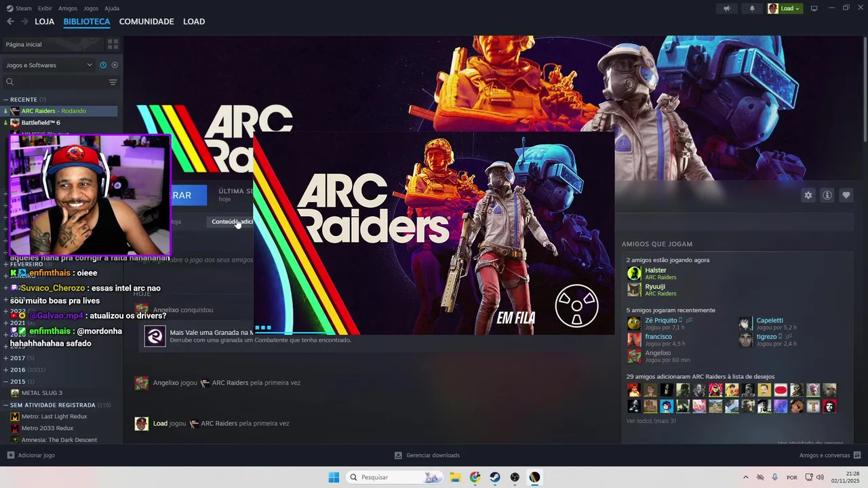Add ARC Raiders to favorites heart icon
Screen dimensions: 868x488
pyautogui.click(x=846, y=195)
